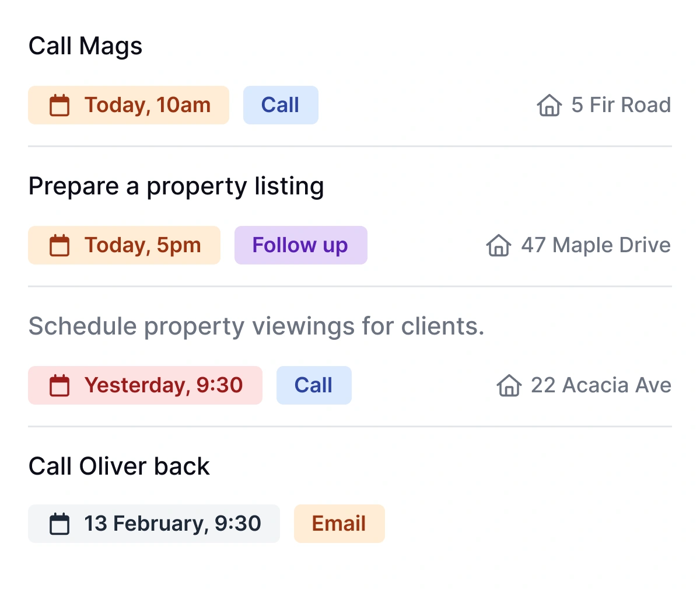This screenshot has height=592, width=700.
Task: Select the Call Mags task title
Action: 86,46
